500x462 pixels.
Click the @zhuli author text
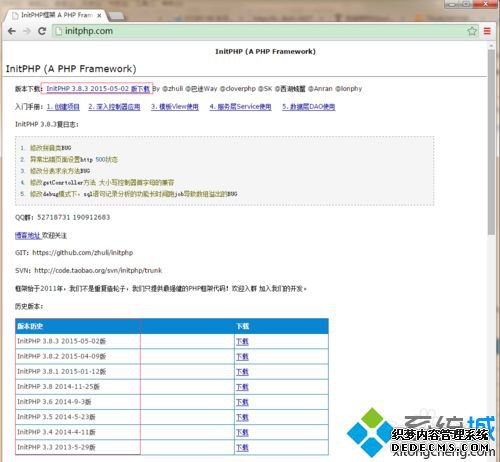(172, 89)
